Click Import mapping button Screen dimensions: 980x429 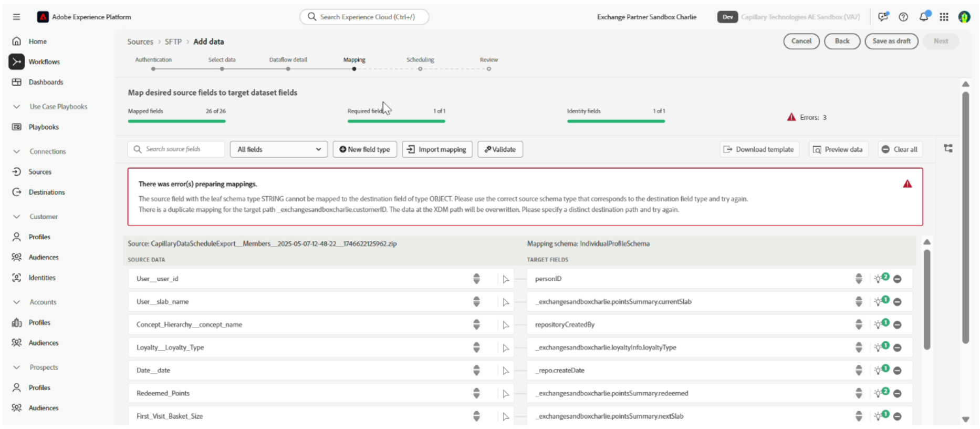(437, 149)
